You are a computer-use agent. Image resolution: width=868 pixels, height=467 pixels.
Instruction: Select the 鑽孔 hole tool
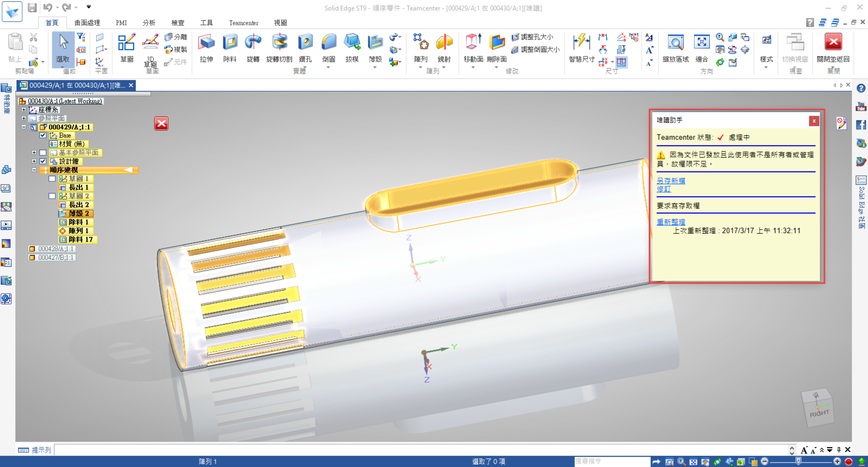(x=305, y=48)
